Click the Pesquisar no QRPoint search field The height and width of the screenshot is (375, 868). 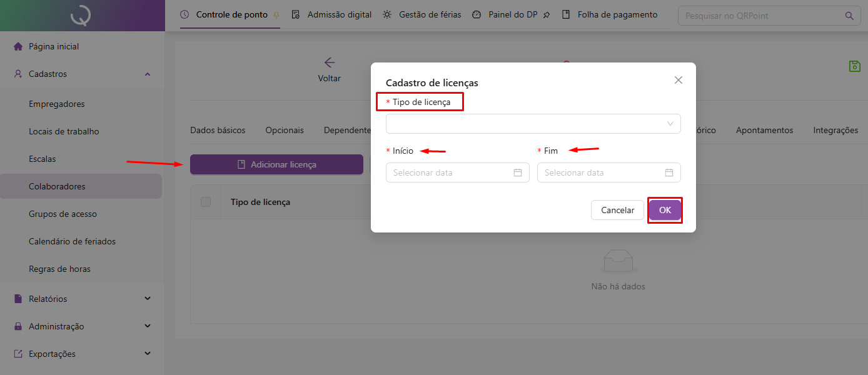(760, 16)
